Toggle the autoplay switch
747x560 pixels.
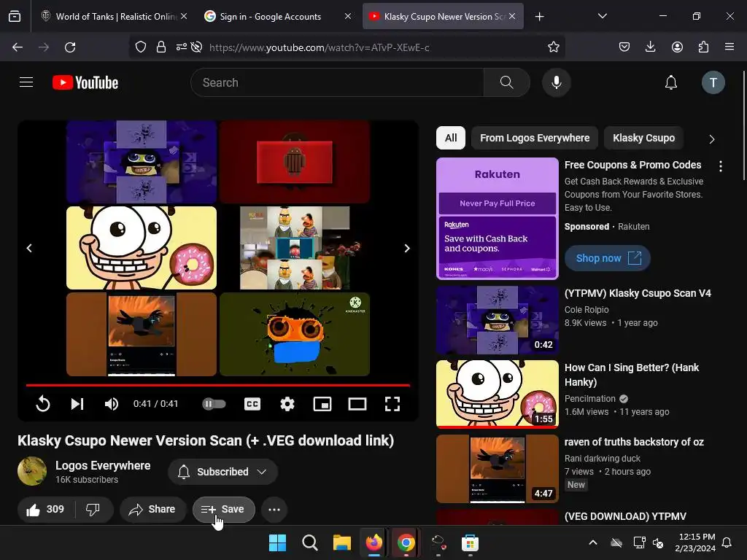214,404
